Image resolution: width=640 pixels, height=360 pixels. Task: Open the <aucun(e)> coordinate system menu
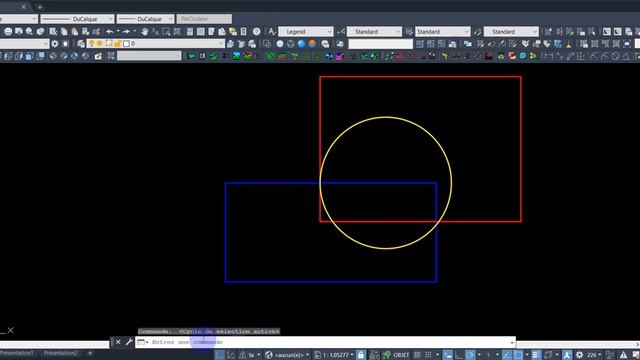click(287, 355)
